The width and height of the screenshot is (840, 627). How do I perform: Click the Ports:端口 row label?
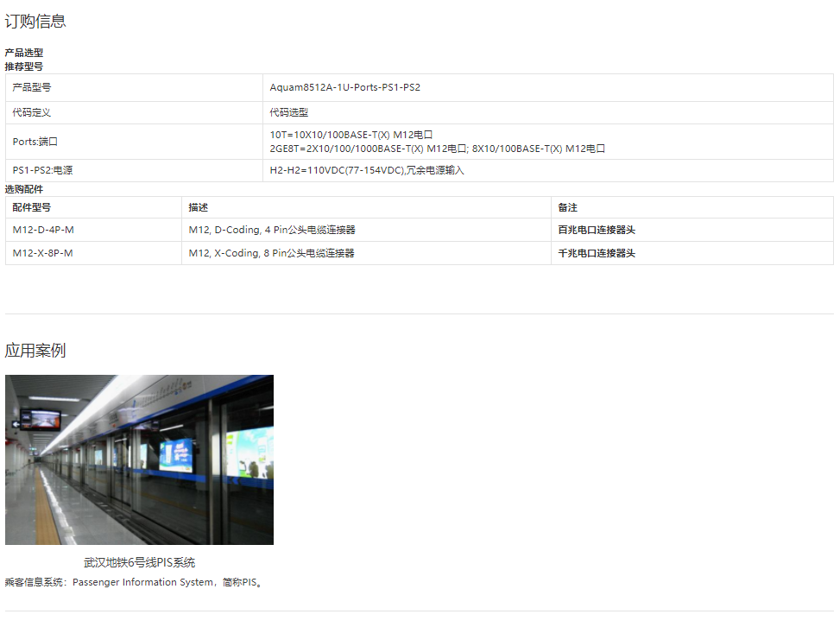tap(35, 142)
